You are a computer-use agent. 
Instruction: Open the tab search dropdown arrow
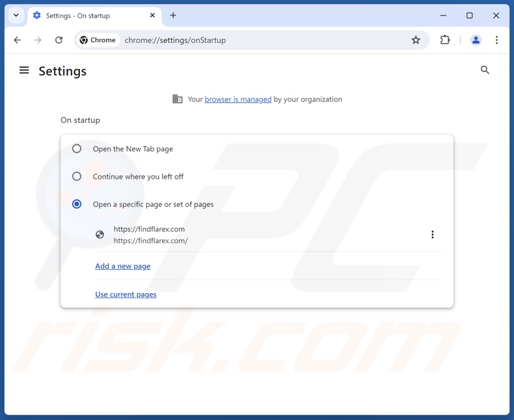coord(16,15)
